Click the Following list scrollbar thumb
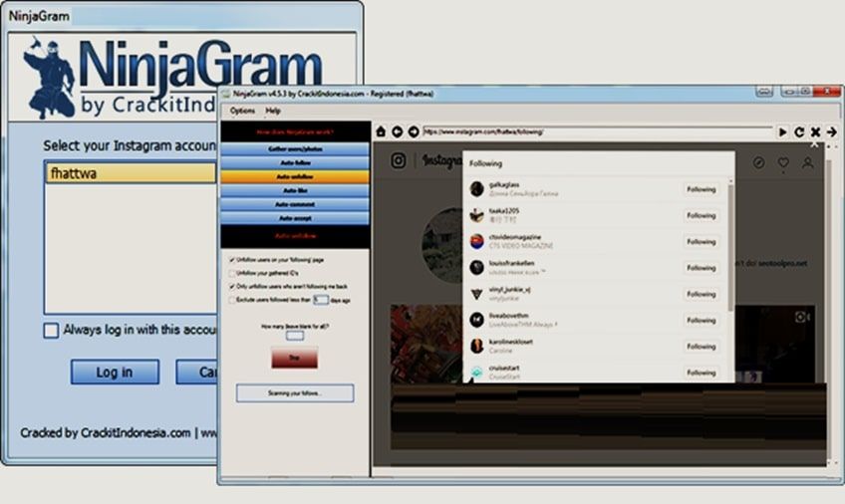Viewport: 845px width, 504px height. coord(730,248)
